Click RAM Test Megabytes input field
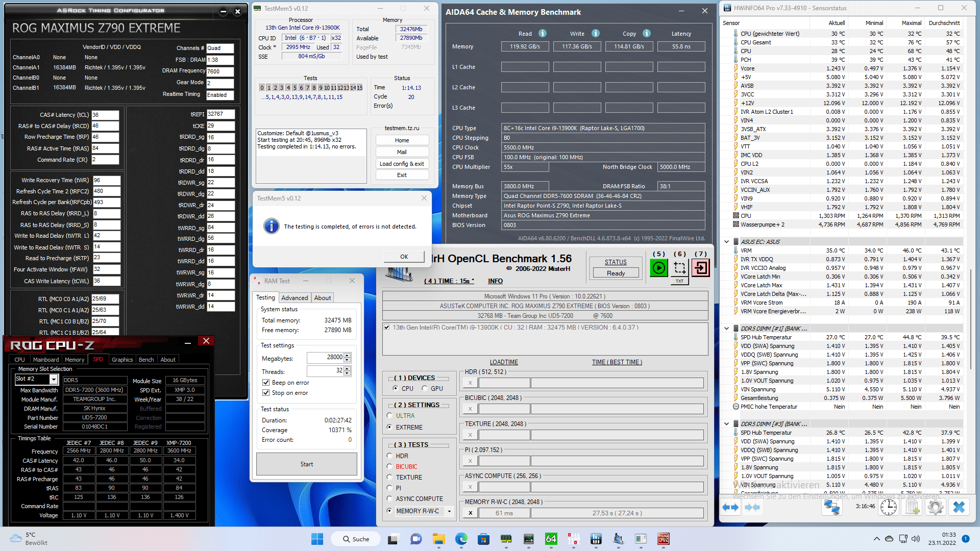The image size is (980, 551). (x=325, y=357)
